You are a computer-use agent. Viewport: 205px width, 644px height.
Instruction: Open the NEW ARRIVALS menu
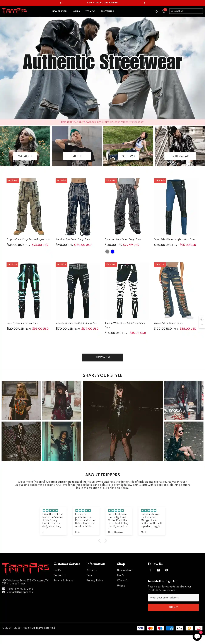click(x=60, y=11)
